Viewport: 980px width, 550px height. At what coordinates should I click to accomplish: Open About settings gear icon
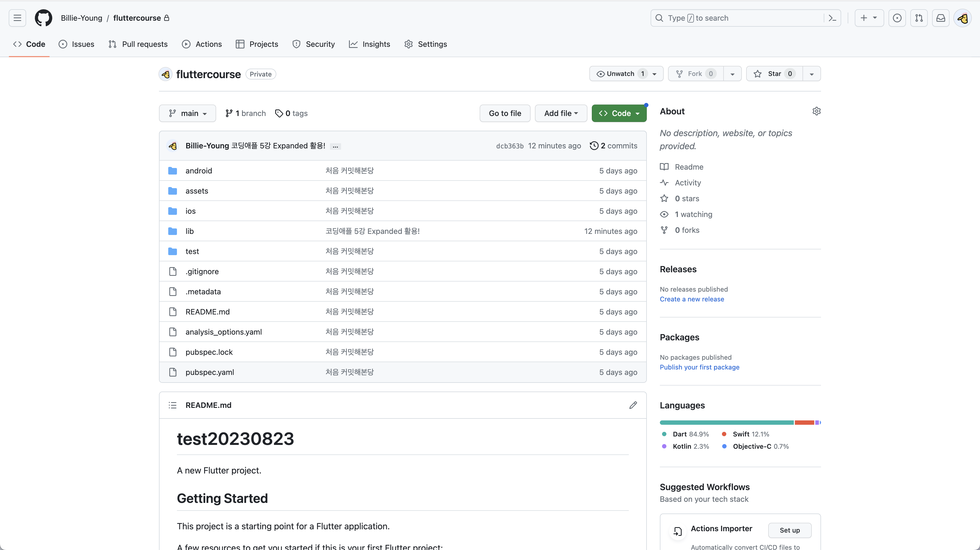pyautogui.click(x=816, y=111)
